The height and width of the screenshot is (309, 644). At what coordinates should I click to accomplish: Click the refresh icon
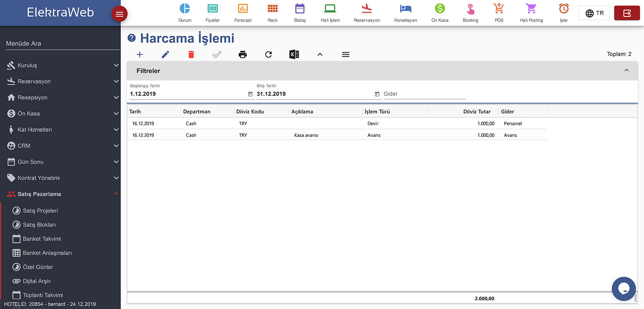(268, 54)
